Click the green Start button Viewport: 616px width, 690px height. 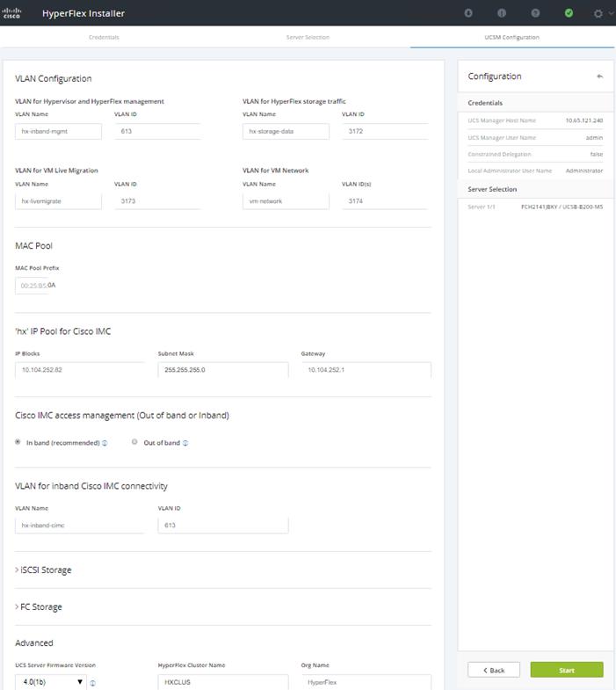pos(567,670)
